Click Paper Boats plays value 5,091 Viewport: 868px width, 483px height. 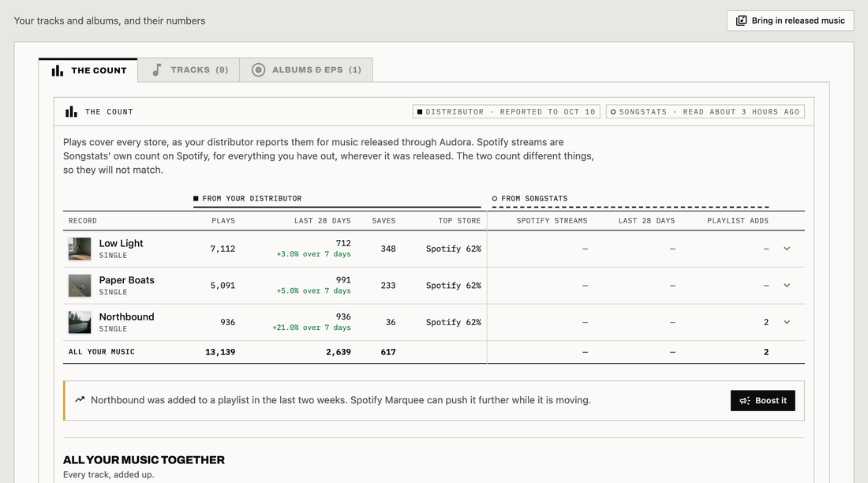tap(223, 285)
